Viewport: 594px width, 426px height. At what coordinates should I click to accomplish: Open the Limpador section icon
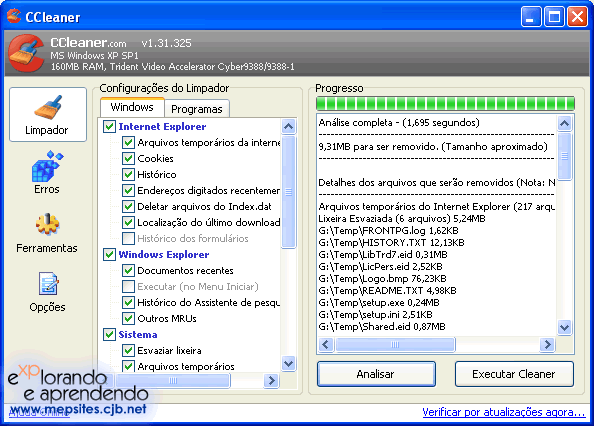(48, 114)
